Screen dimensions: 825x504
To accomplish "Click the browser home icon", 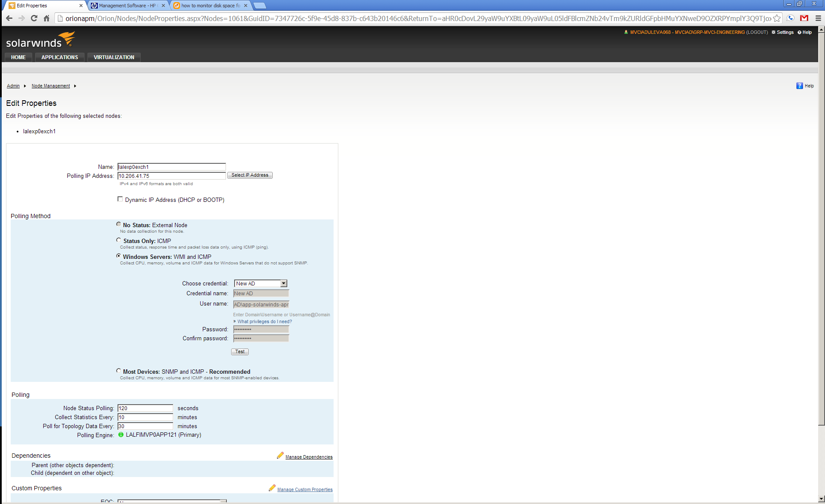I will point(46,18).
